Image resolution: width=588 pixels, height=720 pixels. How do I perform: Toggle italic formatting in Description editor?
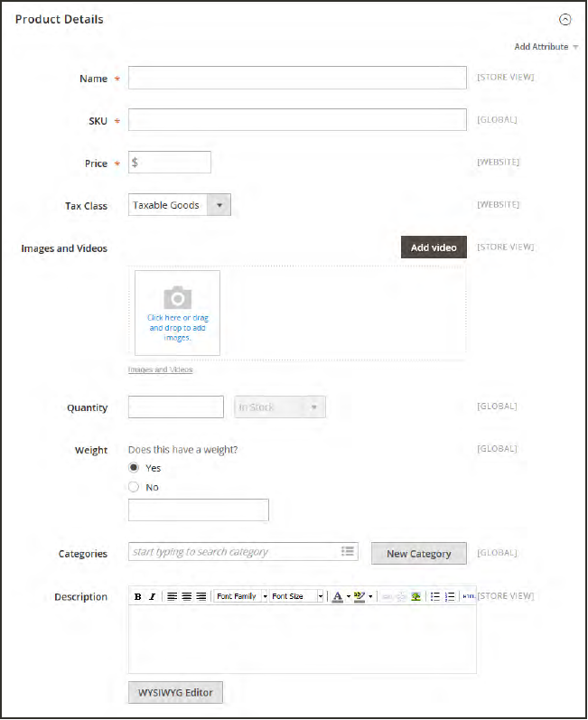[152, 597]
